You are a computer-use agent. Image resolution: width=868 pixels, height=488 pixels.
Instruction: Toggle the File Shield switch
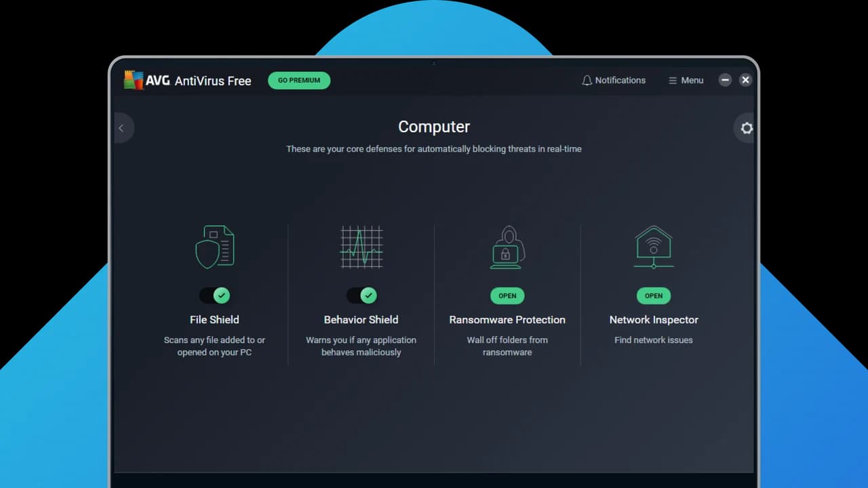(214, 296)
